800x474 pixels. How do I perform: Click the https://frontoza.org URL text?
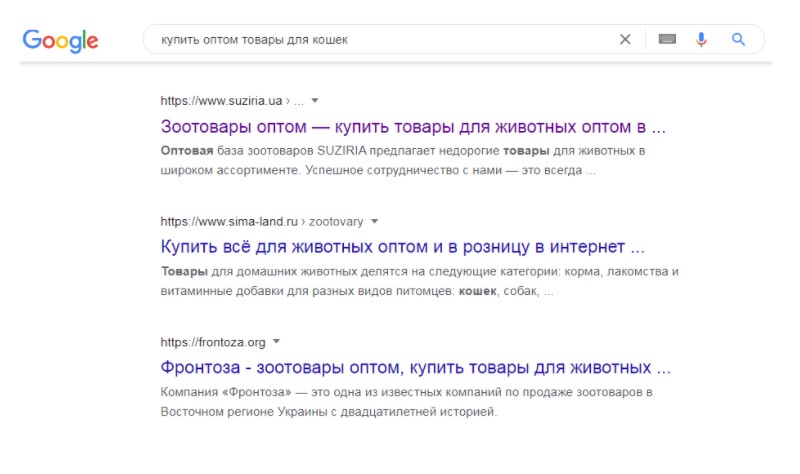[213, 341]
